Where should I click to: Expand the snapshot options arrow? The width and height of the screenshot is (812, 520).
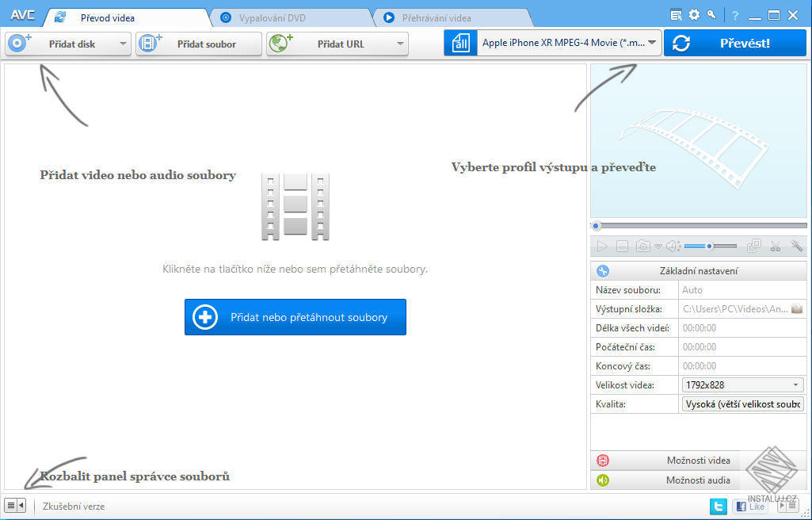pos(658,247)
